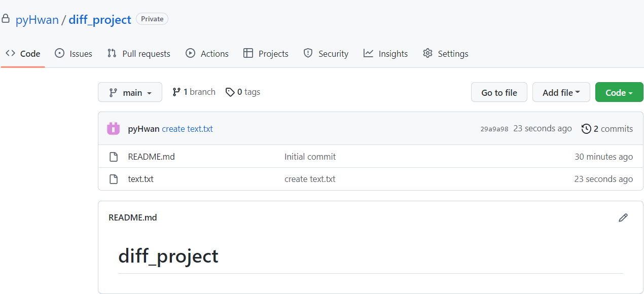The image size is (644, 294).
Task: Open latest commit message 'create text.txt' in header
Action: 187,129
